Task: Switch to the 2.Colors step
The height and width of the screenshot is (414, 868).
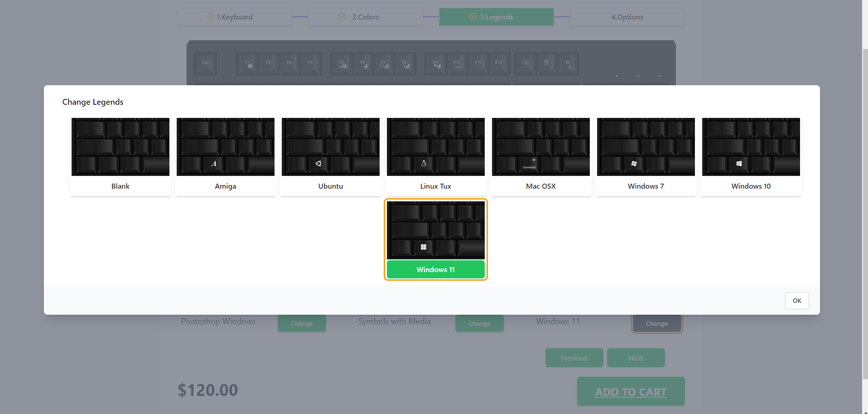Action: click(366, 17)
